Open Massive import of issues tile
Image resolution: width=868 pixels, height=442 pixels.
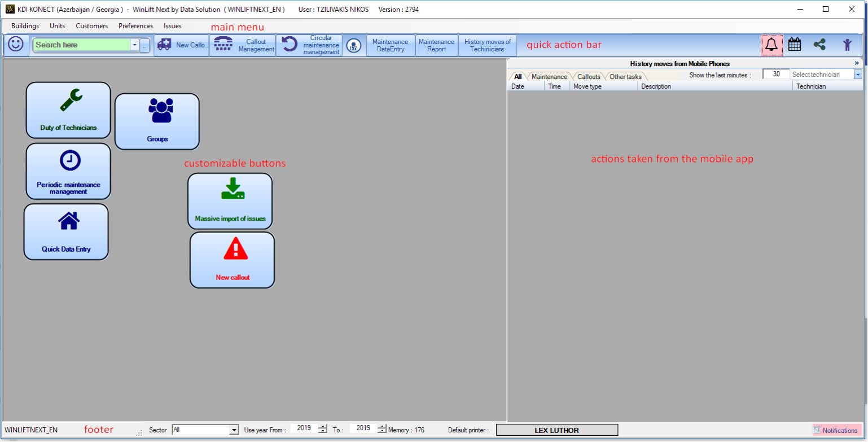(230, 201)
